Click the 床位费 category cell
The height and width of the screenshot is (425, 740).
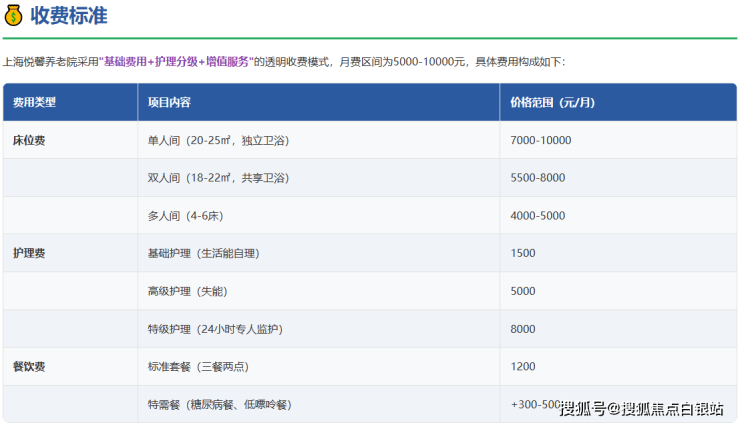click(29, 140)
